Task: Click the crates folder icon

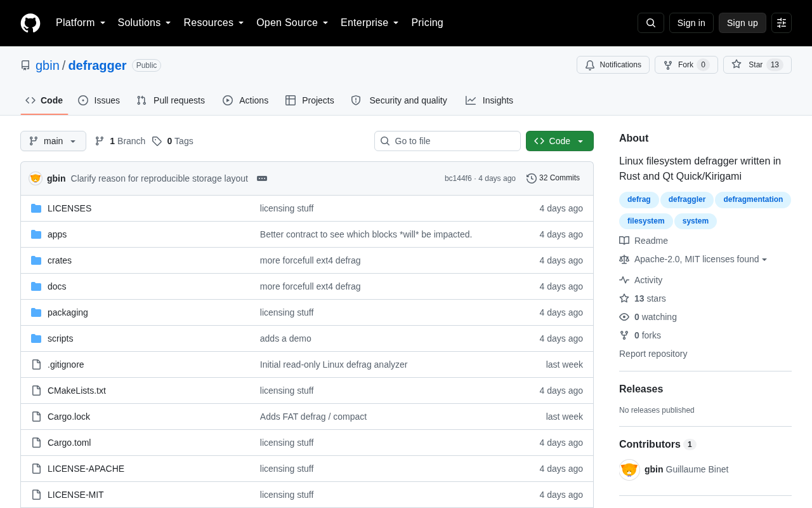Action: pos(36,260)
